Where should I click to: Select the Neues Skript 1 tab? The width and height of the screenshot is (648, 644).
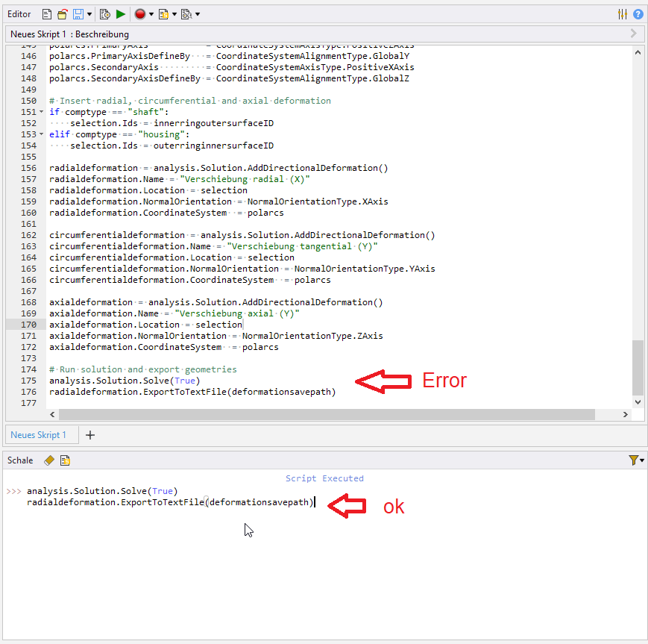click(42, 435)
